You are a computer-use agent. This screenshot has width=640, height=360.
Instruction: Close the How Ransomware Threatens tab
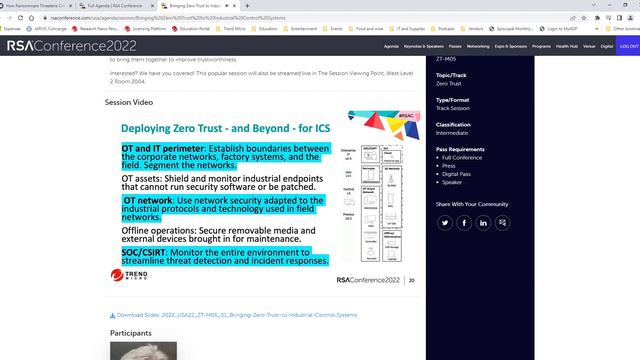[x=70, y=6]
